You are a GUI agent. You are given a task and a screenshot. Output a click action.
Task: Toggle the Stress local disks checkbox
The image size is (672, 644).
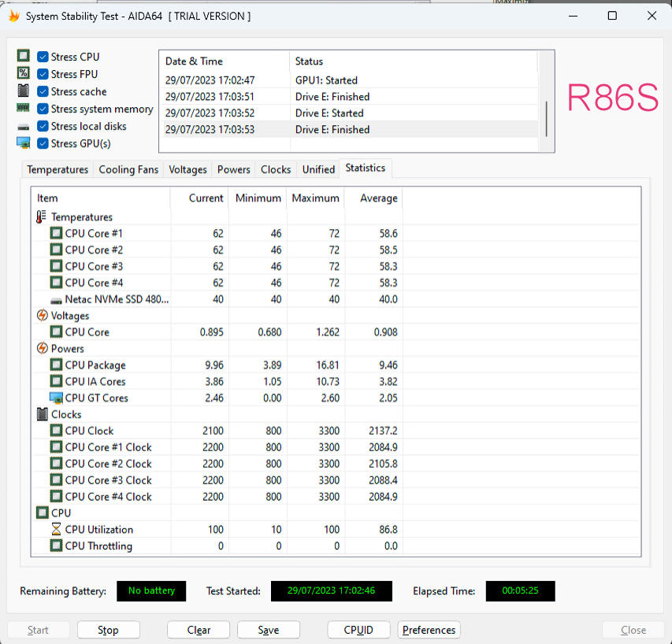(x=43, y=126)
